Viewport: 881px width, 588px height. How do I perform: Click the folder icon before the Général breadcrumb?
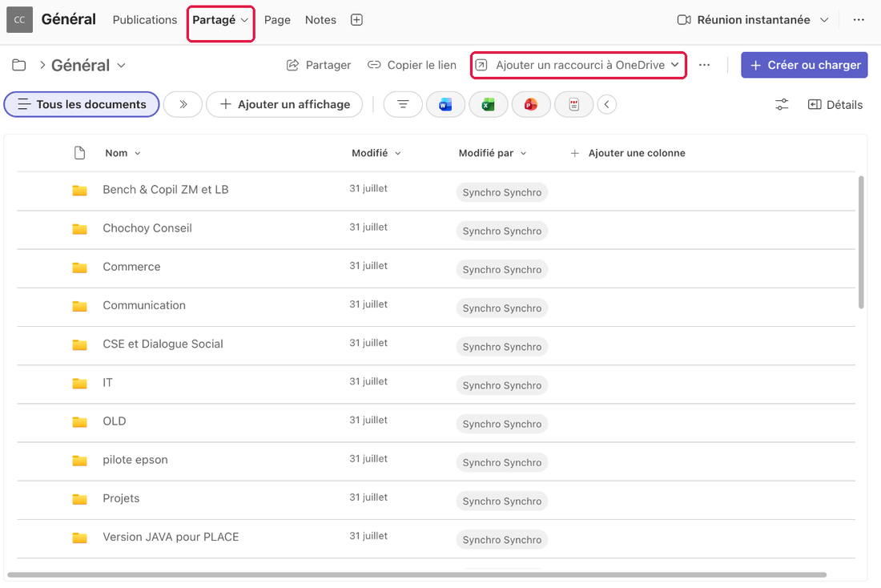[x=19, y=65]
